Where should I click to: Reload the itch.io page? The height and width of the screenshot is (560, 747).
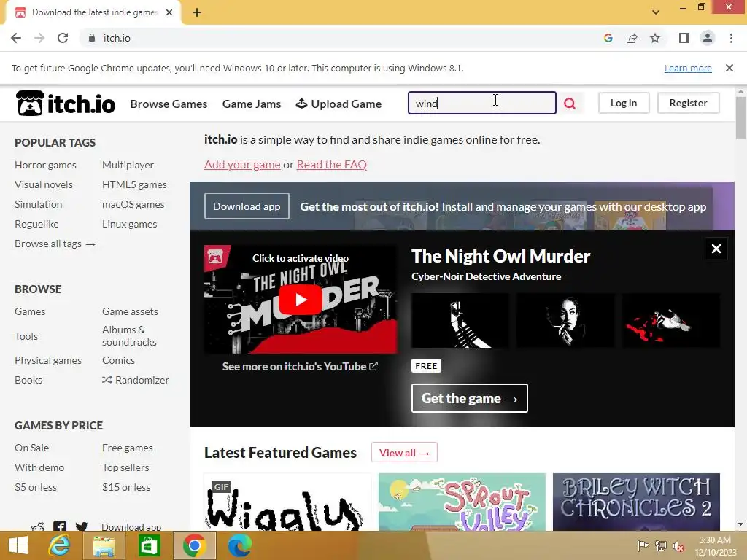(63, 38)
